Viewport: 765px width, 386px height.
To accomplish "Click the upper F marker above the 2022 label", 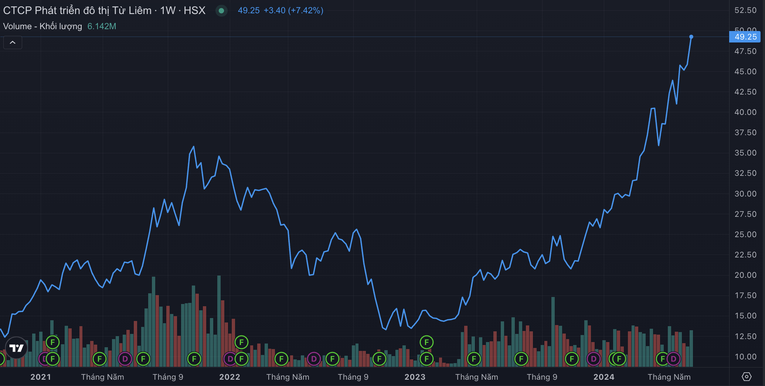I will pyautogui.click(x=241, y=342).
